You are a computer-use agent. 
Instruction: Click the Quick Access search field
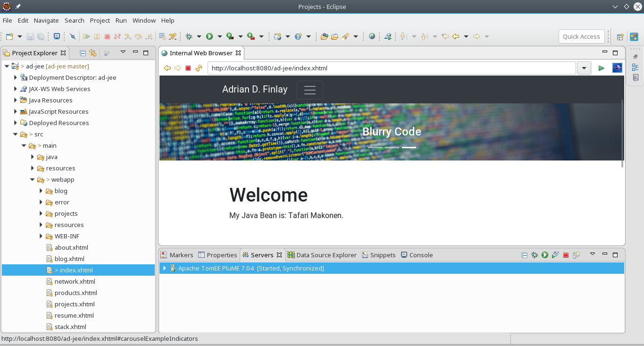tap(581, 36)
